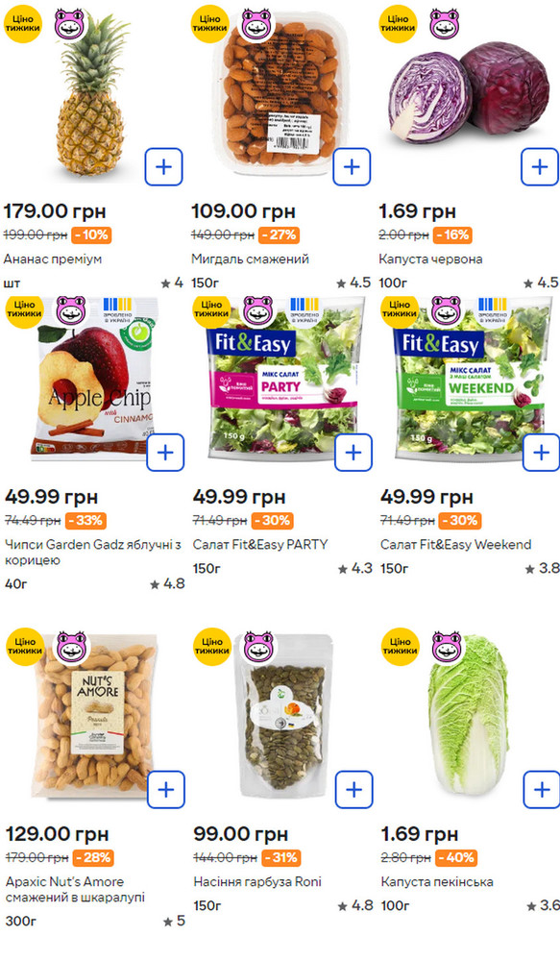Open Чипси Garden Gadz яблучні з корицею link
560x961 pixels.
(x=93, y=553)
